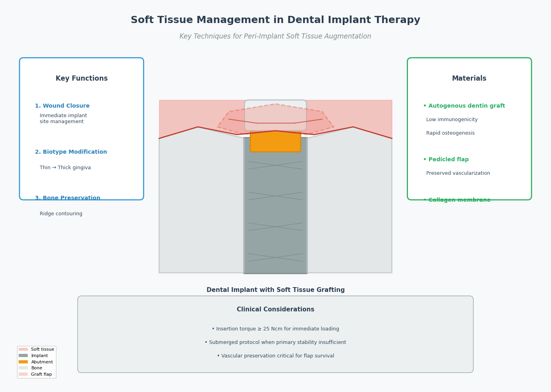Screen dimensions: 551x392
Task: Select the 'Key Functions' heading
Action: [x=81, y=79]
